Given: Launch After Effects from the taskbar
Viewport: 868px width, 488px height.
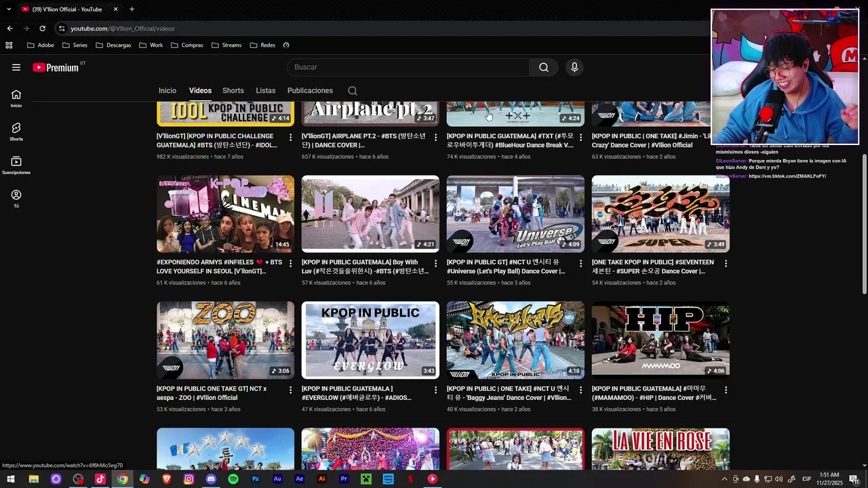Looking at the screenshot, I should (x=300, y=479).
